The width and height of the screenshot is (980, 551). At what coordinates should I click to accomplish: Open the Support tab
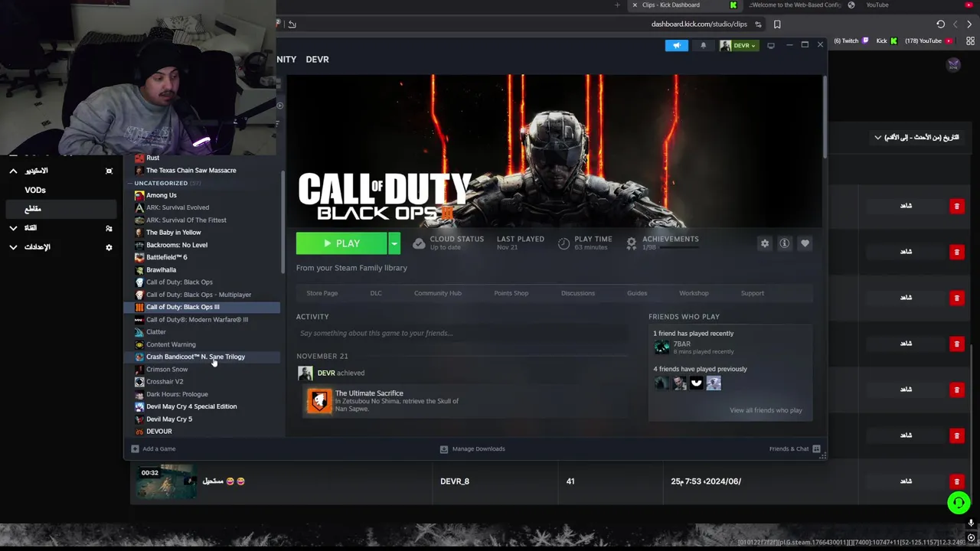point(753,293)
